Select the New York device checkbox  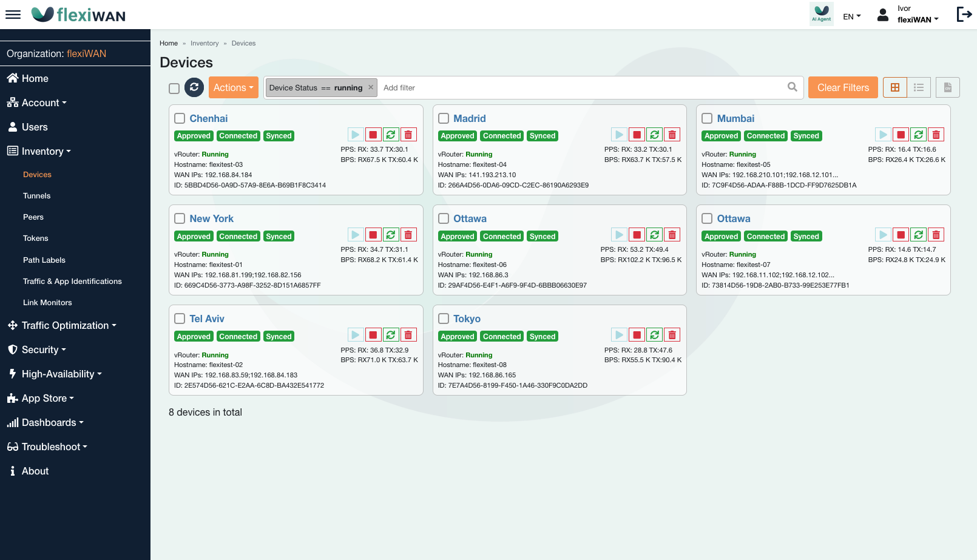click(x=180, y=218)
